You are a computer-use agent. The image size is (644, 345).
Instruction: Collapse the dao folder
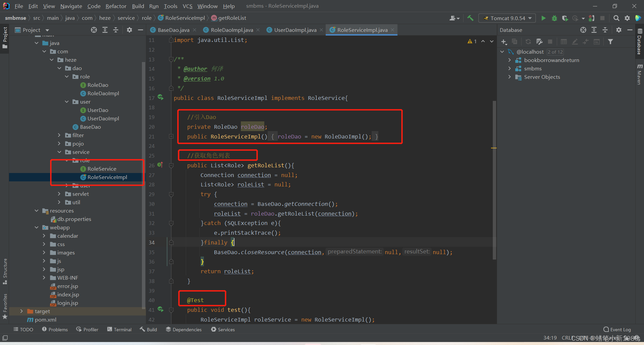(59, 68)
